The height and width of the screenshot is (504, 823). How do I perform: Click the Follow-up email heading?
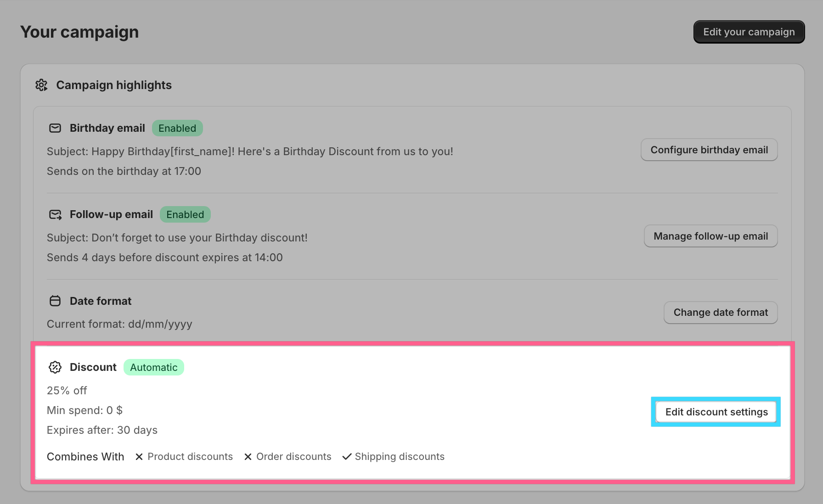click(111, 214)
